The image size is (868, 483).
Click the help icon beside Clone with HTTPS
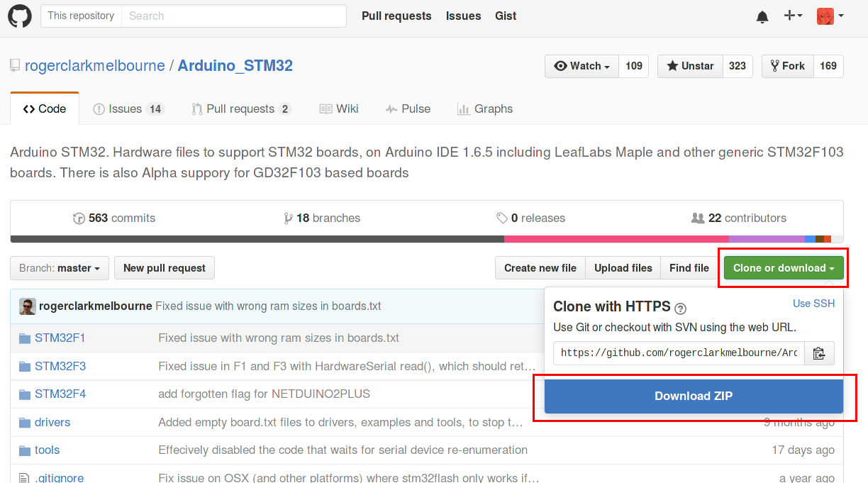pos(681,308)
